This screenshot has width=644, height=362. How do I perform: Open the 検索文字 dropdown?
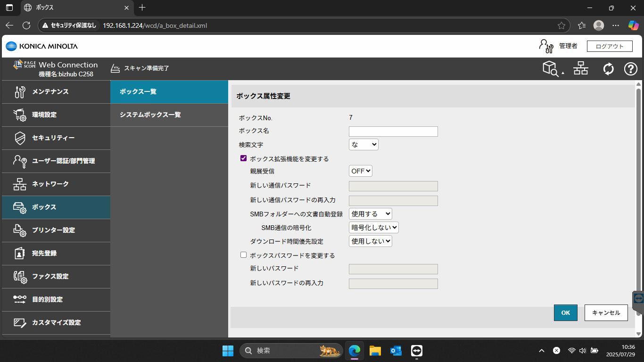pyautogui.click(x=363, y=145)
